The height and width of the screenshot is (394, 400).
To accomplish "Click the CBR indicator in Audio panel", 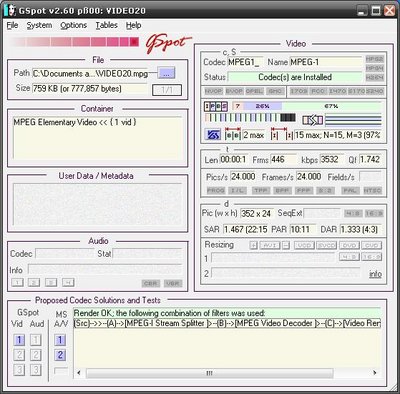I will (150, 283).
